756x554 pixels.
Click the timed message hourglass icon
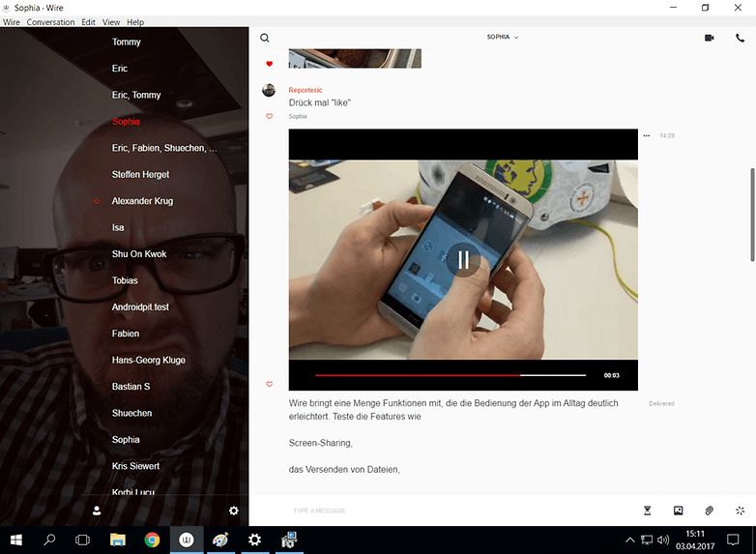coord(647,510)
